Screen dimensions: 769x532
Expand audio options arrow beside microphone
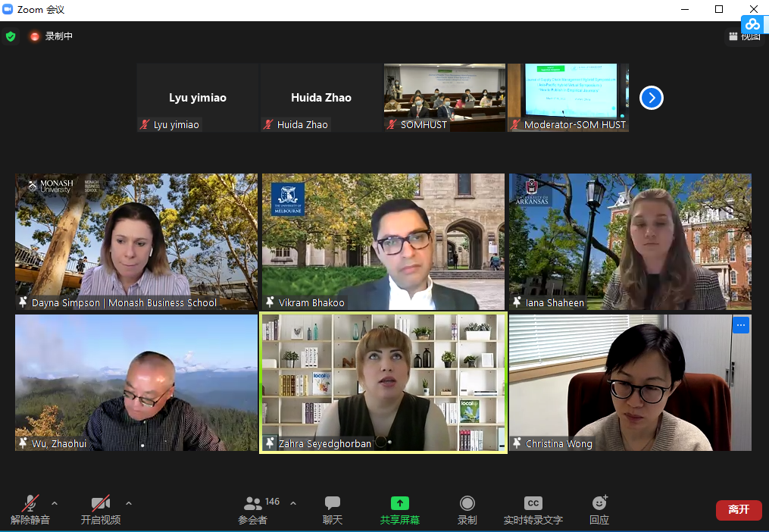55,503
